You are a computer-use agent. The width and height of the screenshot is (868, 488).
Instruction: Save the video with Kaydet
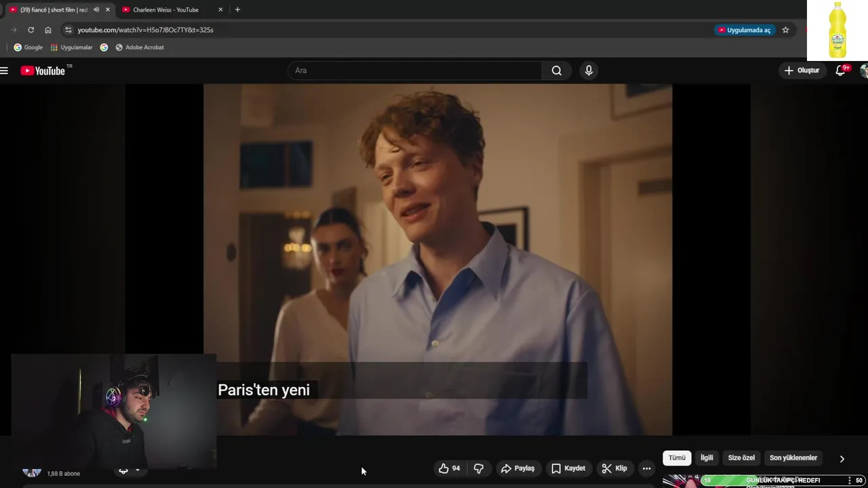568,468
